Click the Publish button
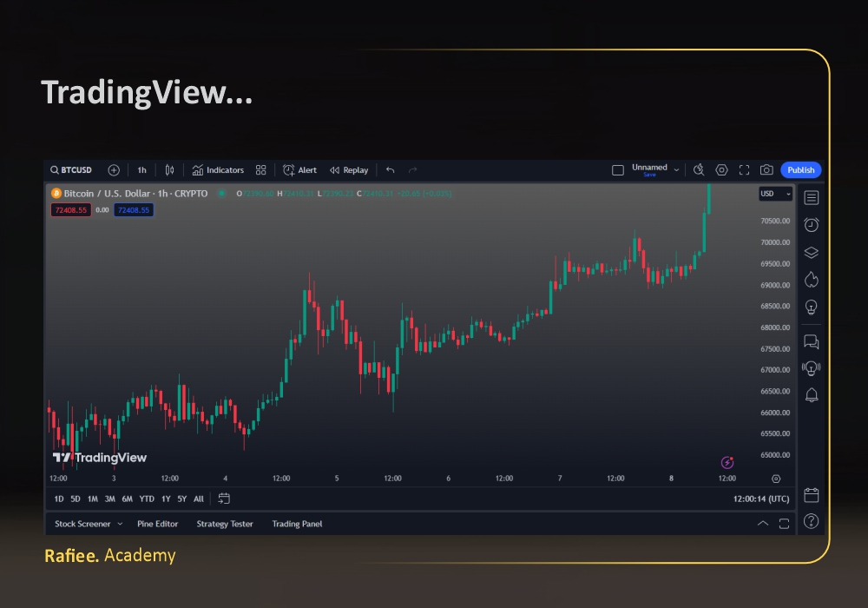This screenshot has width=868, height=608. click(x=801, y=170)
